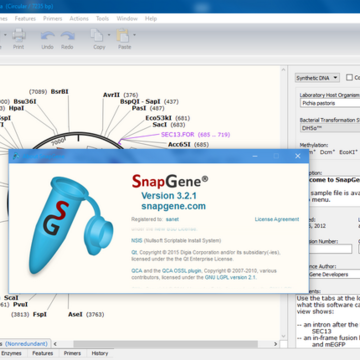The height and width of the screenshot is (360, 360).
Task: Click the Qt link in About dialog
Action: pos(134,252)
